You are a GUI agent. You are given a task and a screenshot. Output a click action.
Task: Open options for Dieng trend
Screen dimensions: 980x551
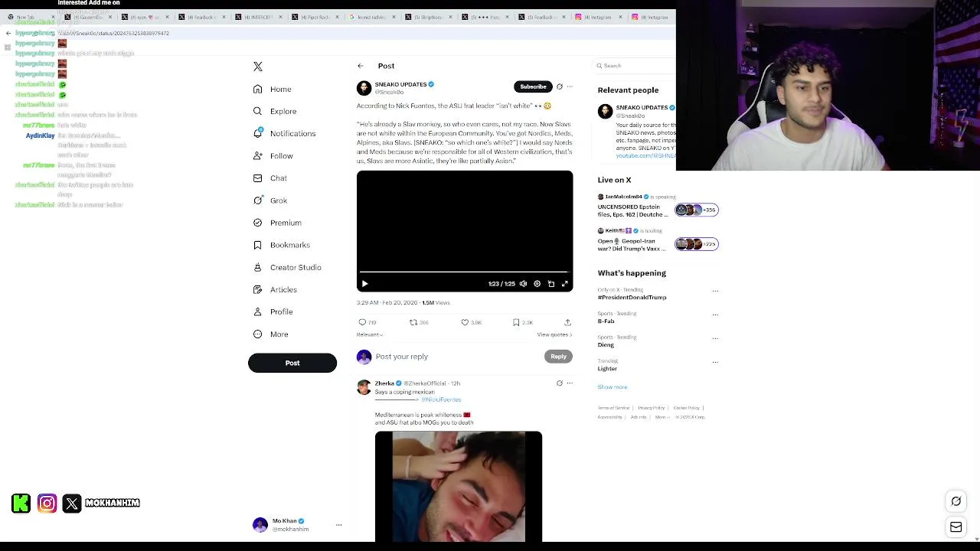(715, 338)
